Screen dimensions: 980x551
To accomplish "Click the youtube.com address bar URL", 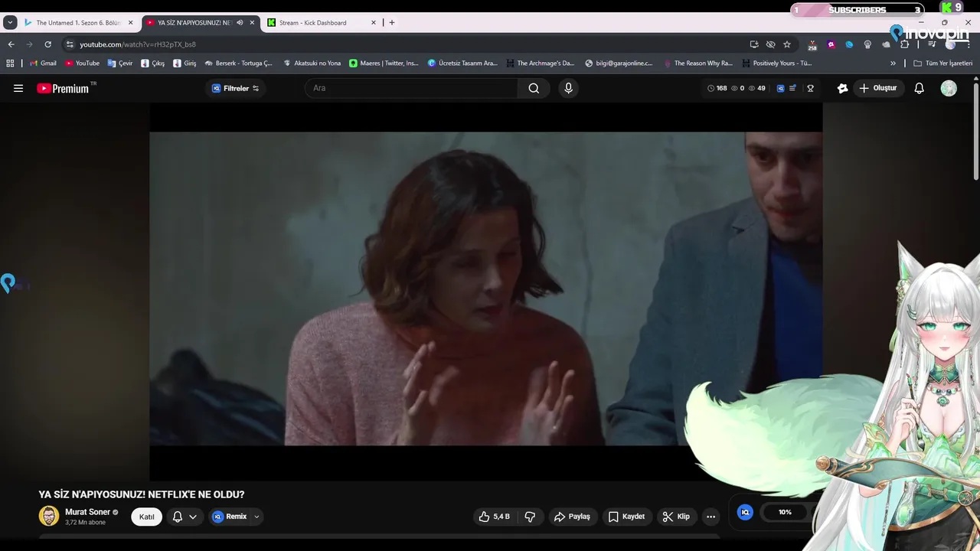I will pyautogui.click(x=138, y=44).
